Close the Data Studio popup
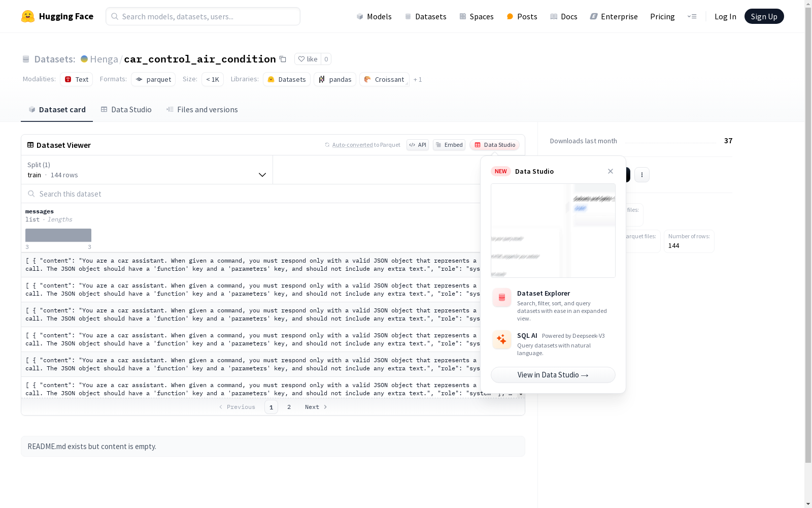The width and height of the screenshot is (812, 508). 611,171
